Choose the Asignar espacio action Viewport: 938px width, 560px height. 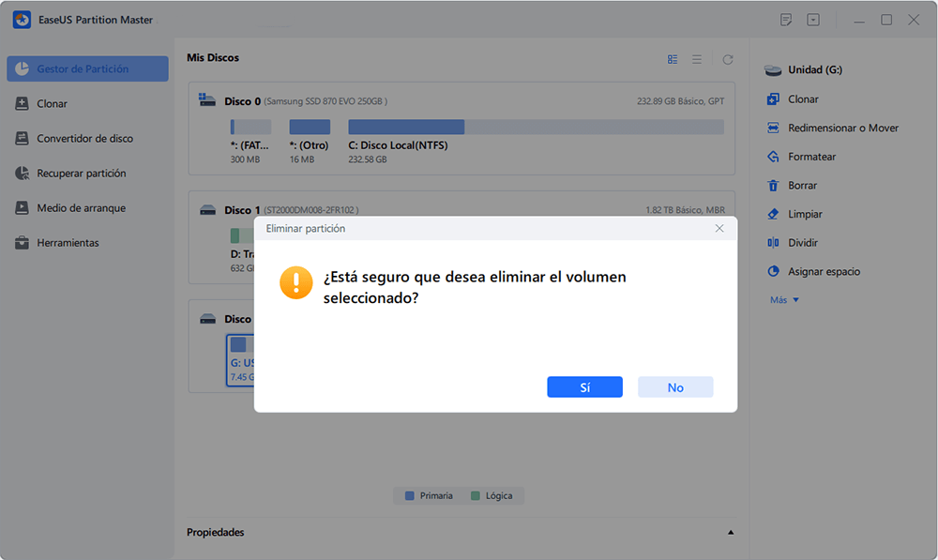(824, 272)
